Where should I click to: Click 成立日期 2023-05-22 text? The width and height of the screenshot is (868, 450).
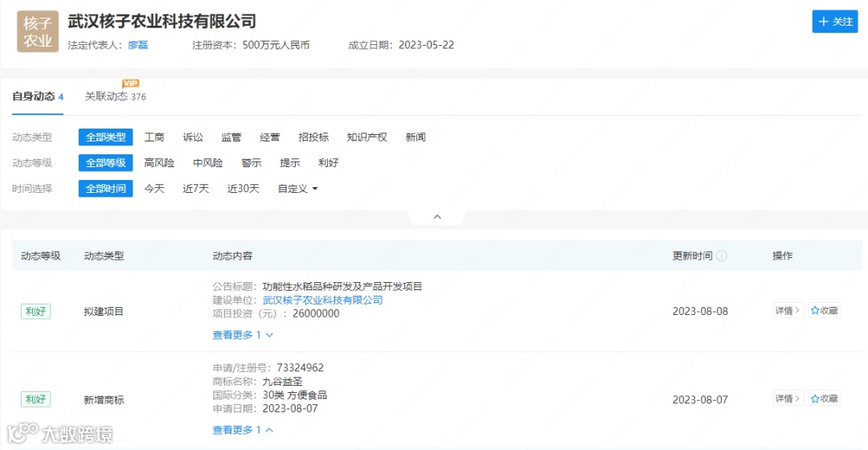tap(401, 45)
